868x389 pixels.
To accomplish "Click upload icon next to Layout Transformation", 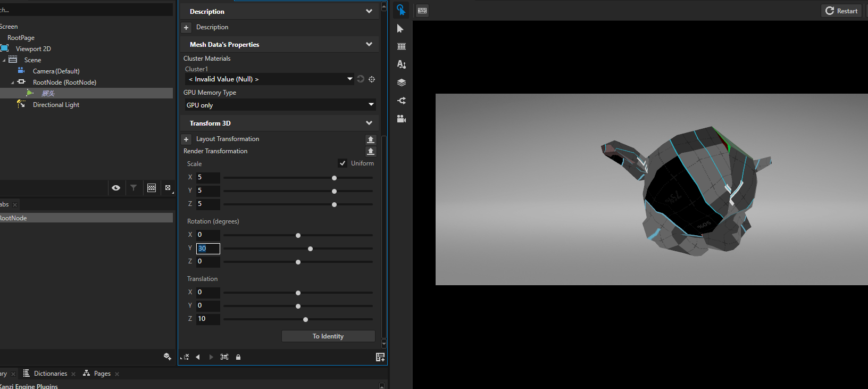I will [x=371, y=139].
